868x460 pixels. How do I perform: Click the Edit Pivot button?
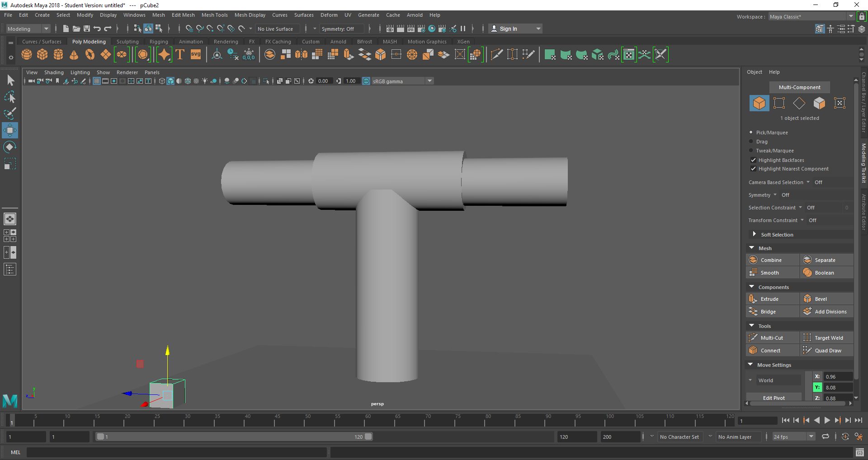tap(774, 398)
